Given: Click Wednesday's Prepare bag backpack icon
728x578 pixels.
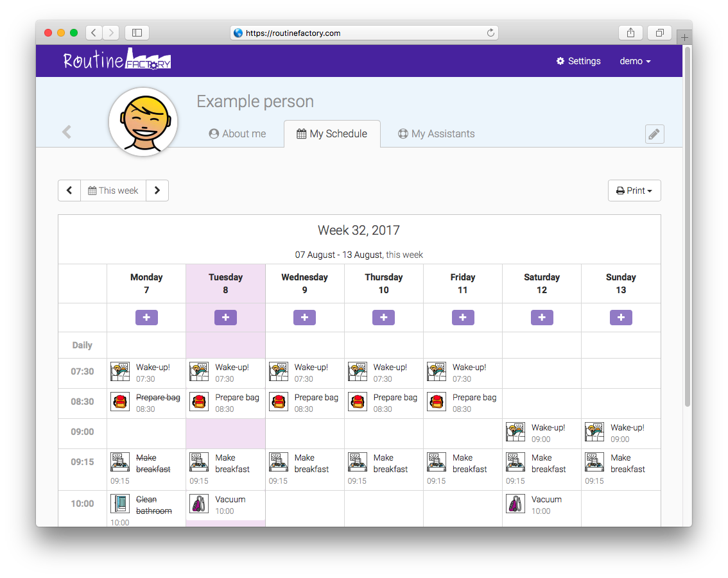Looking at the screenshot, I should [279, 402].
